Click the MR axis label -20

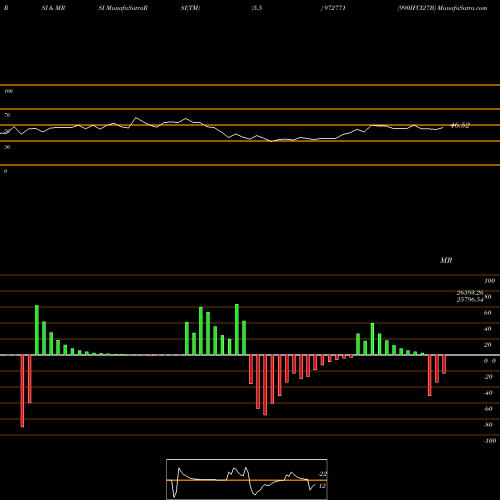point(488,377)
